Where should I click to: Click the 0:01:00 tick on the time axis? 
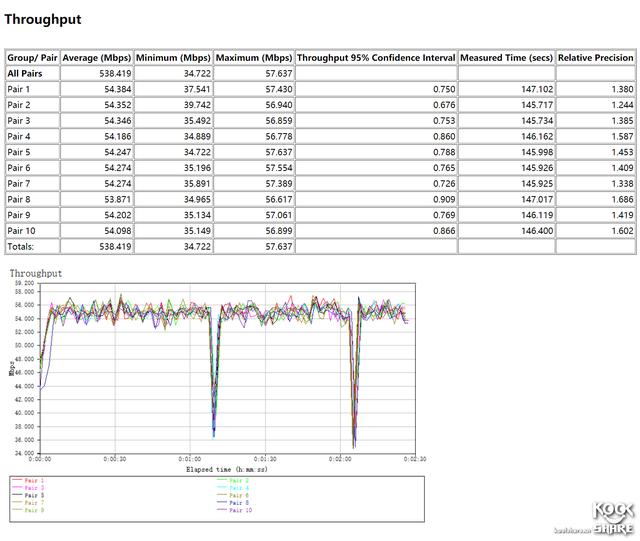[190, 459]
